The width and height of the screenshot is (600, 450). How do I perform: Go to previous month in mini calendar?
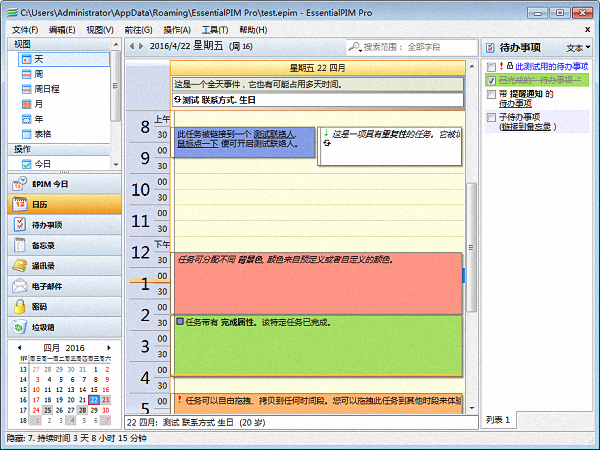(x=20, y=348)
